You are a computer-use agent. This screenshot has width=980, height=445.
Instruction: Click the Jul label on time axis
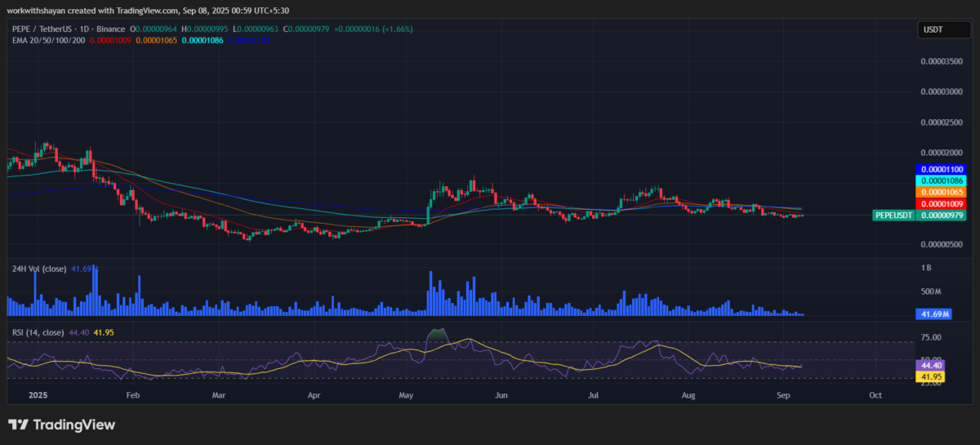pos(594,394)
